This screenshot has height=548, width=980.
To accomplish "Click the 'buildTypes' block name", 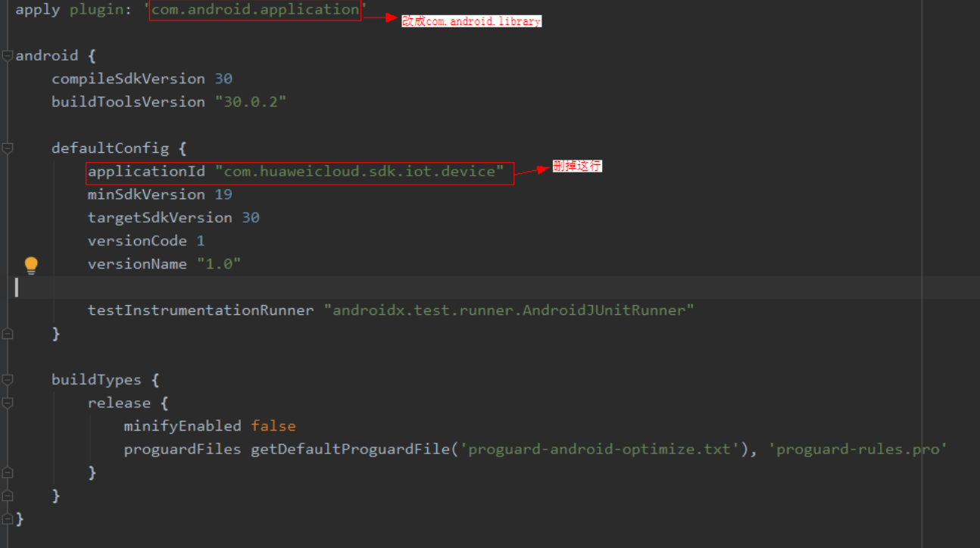I will pos(96,380).
